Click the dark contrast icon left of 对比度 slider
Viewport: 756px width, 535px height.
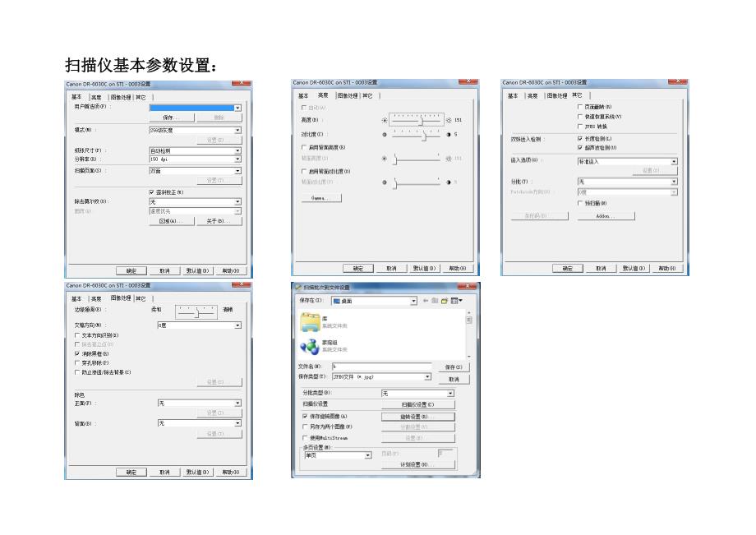pos(385,134)
